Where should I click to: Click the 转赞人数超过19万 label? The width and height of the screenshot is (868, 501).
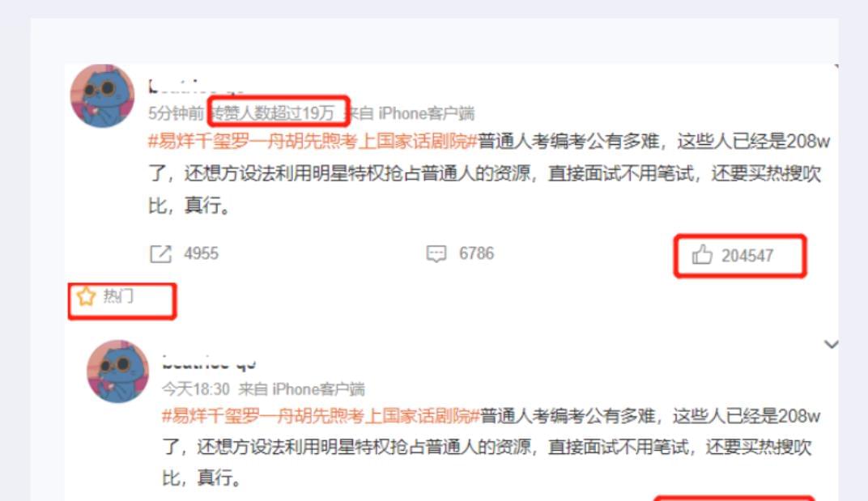(273, 113)
